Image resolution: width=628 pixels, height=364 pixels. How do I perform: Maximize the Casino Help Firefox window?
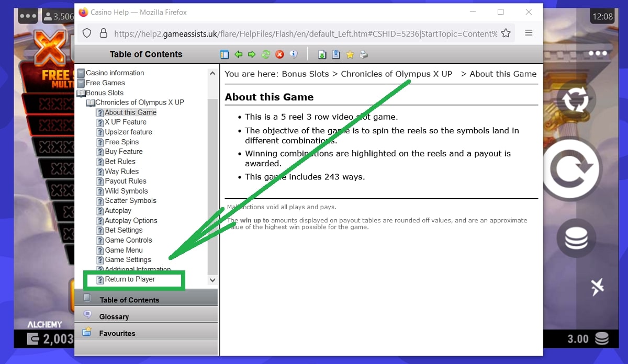[x=500, y=12]
